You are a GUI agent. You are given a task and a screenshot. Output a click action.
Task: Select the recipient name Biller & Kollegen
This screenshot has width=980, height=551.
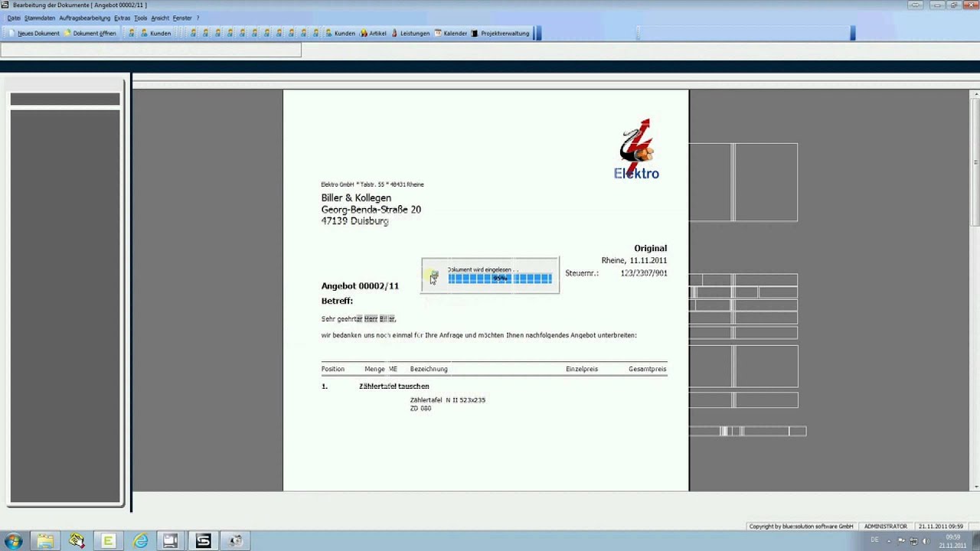(356, 198)
